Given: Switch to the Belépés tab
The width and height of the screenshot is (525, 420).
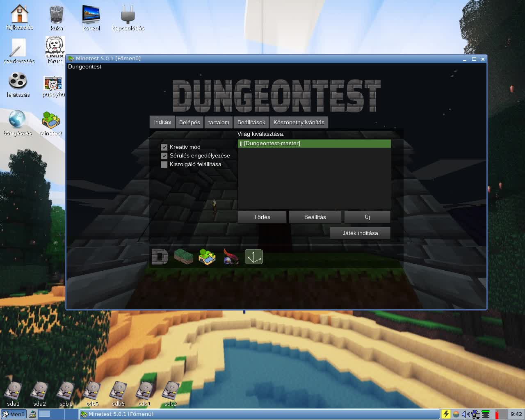Looking at the screenshot, I should pos(189,122).
